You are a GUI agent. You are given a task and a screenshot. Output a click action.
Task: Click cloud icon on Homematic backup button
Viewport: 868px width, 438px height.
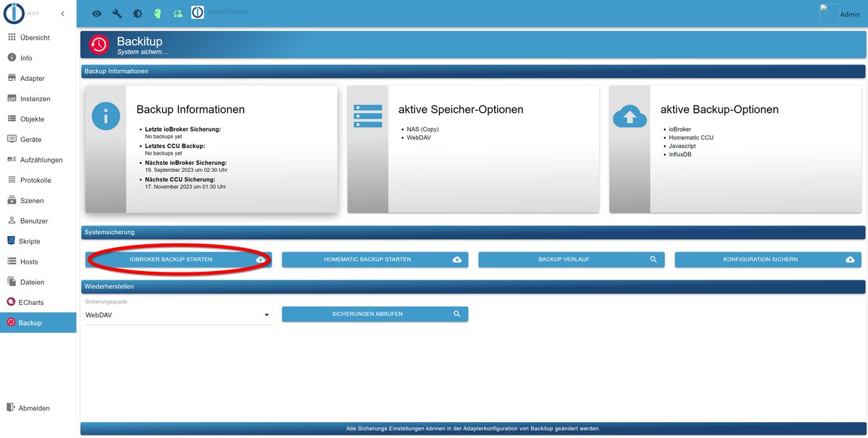[456, 259]
